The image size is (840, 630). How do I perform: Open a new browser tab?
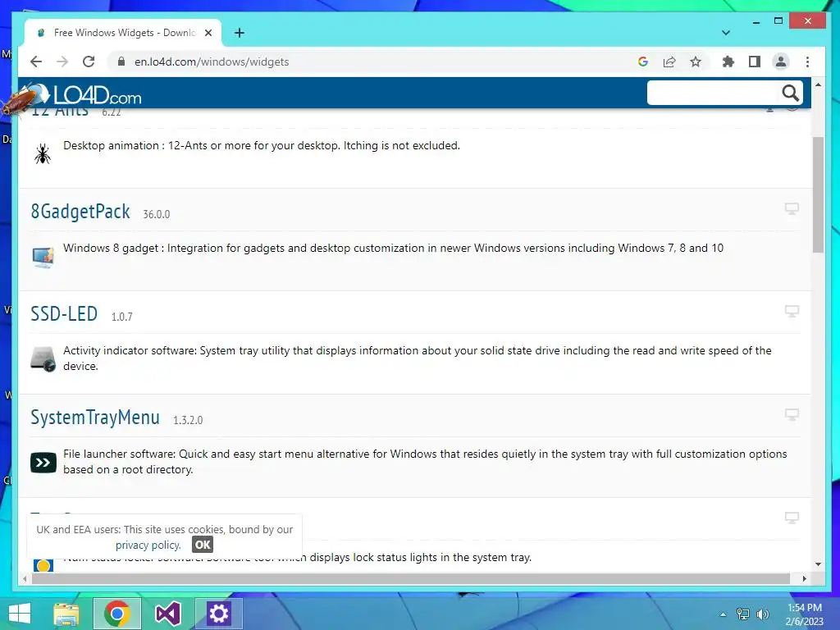[240, 33]
